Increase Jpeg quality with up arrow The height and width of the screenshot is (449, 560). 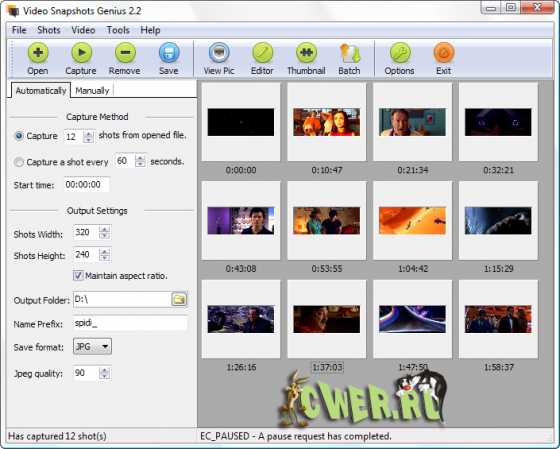pyautogui.click(x=105, y=370)
